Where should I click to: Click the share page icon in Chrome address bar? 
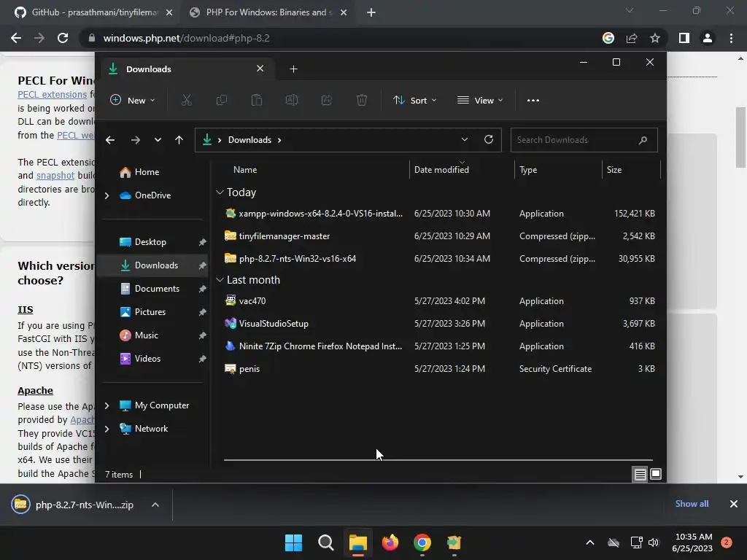pyautogui.click(x=632, y=38)
